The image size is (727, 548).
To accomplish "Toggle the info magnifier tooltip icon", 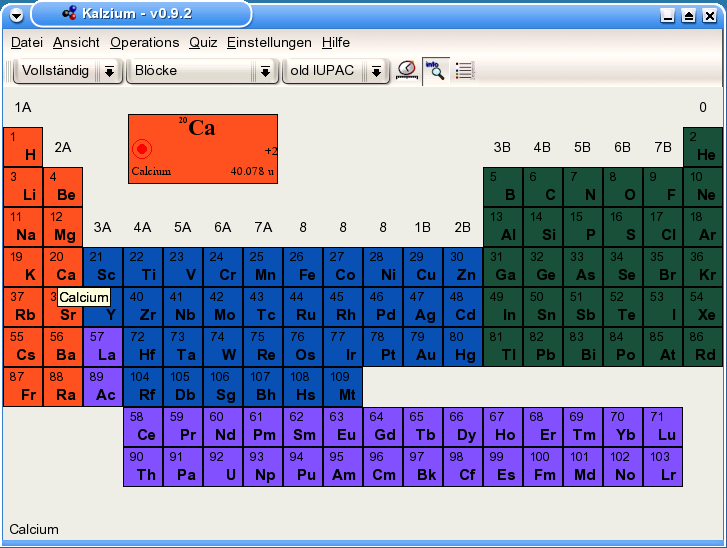I will coord(435,70).
